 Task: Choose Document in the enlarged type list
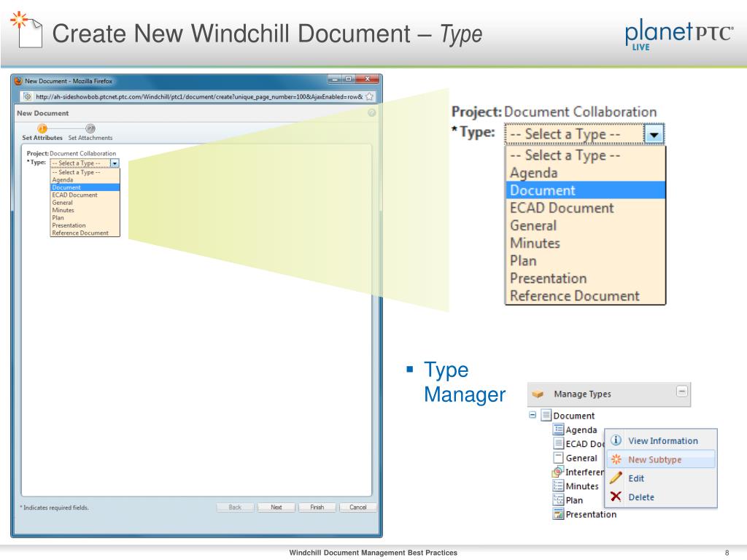tap(586, 190)
